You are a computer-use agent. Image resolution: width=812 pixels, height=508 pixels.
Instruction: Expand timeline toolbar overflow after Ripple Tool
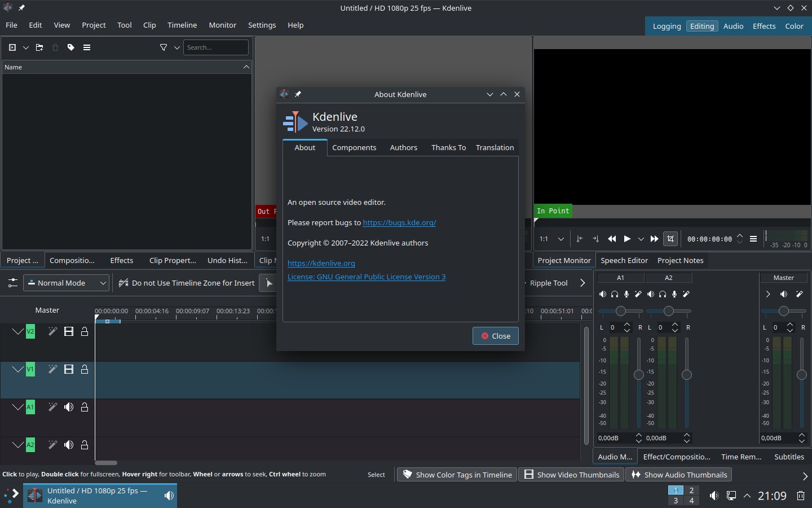click(x=582, y=283)
